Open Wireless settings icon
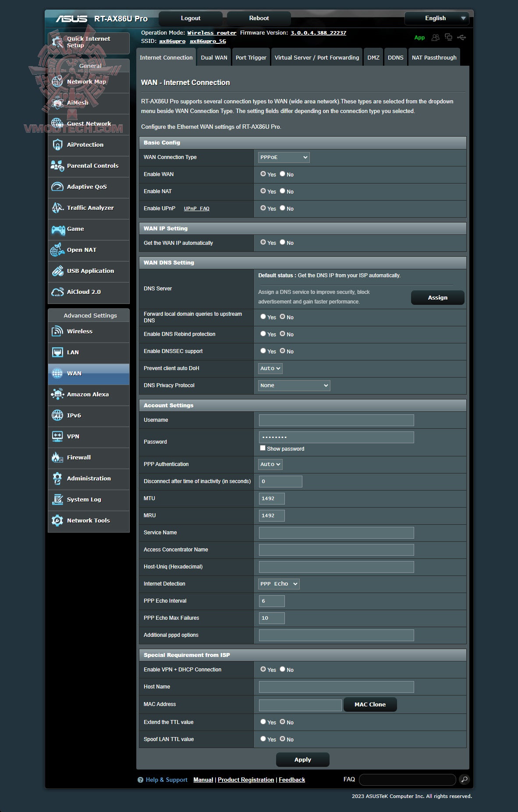The image size is (518, 812). (57, 331)
